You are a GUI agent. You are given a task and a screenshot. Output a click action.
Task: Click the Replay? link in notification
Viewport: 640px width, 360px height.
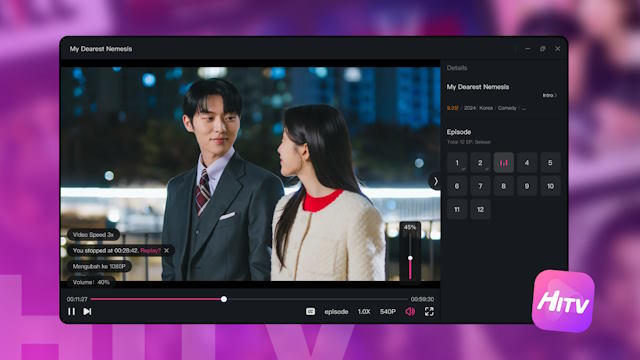tap(150, 251)
